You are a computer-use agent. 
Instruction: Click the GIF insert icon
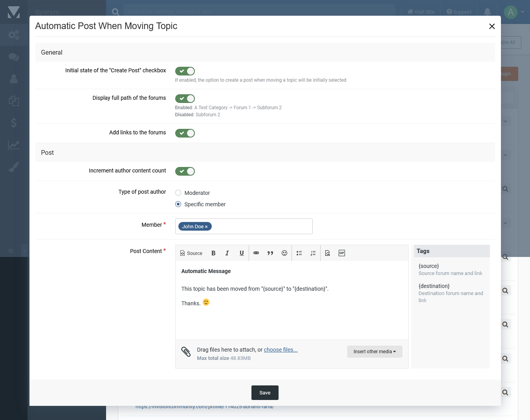[342, 253]
